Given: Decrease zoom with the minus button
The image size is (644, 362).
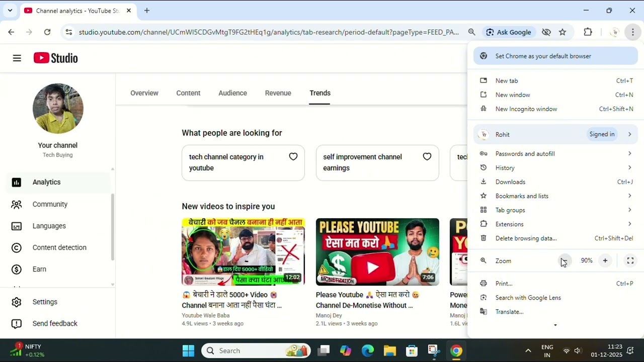Looking at the screenshot, I should [564, 260].
